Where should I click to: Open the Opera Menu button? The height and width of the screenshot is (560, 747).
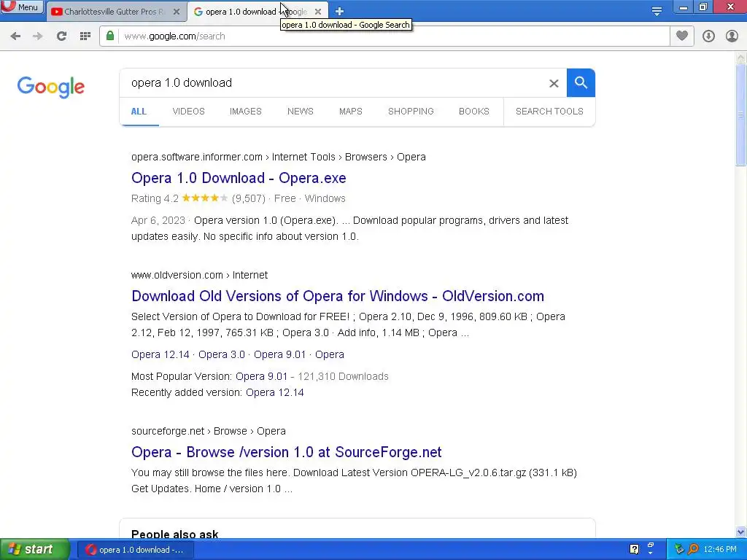21,7
